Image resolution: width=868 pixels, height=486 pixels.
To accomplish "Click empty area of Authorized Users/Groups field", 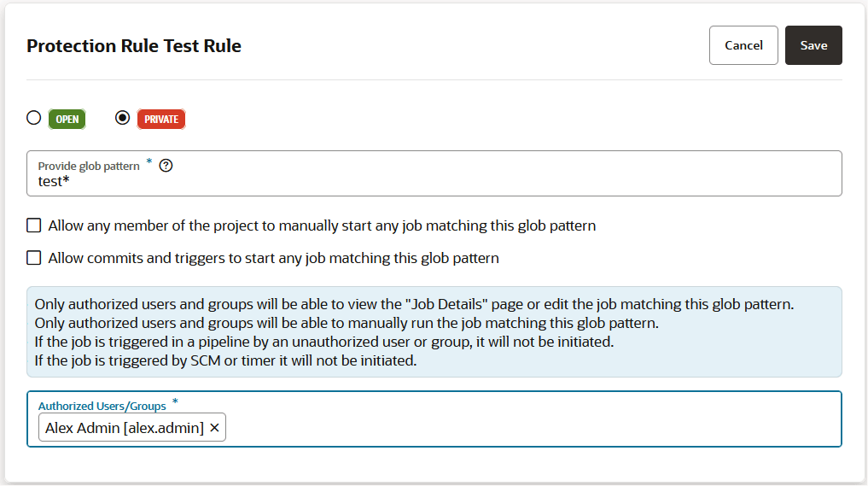I will click(x=529, y=427).
